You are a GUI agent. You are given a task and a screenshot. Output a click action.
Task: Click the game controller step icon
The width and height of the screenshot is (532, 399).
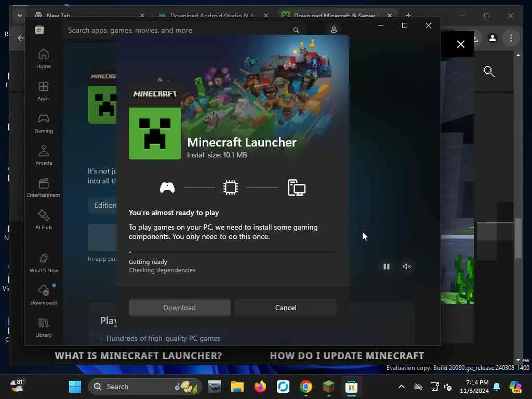167,188
